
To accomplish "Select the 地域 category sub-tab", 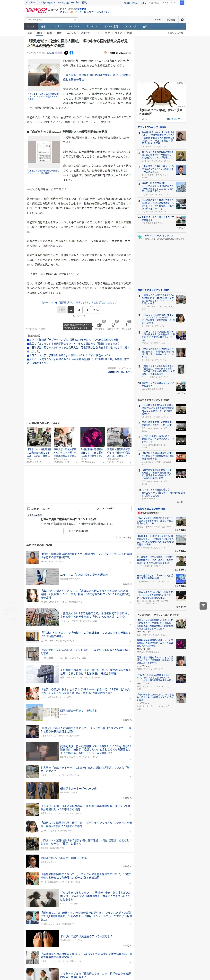I will (130, 33).
